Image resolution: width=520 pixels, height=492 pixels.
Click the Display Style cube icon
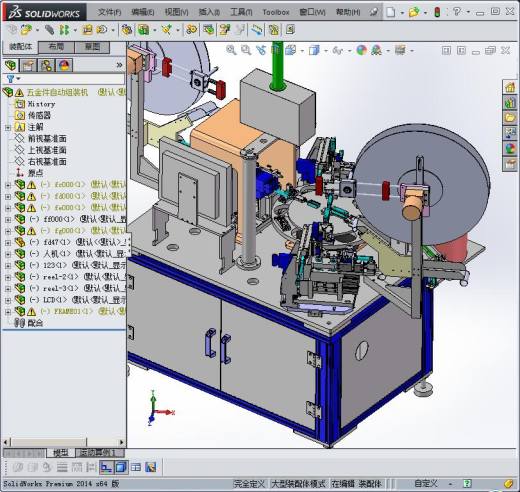tap(314, 50)
